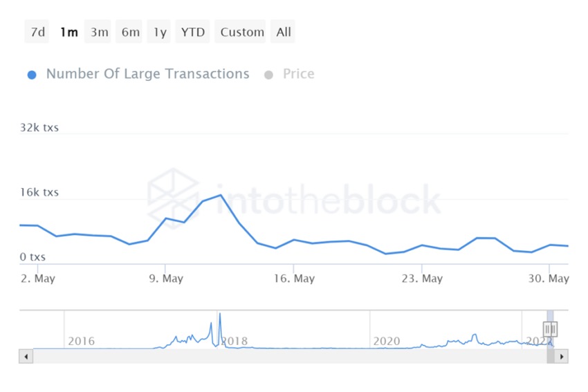
Task: Select the 1m time range
Action: coord(68,32)
